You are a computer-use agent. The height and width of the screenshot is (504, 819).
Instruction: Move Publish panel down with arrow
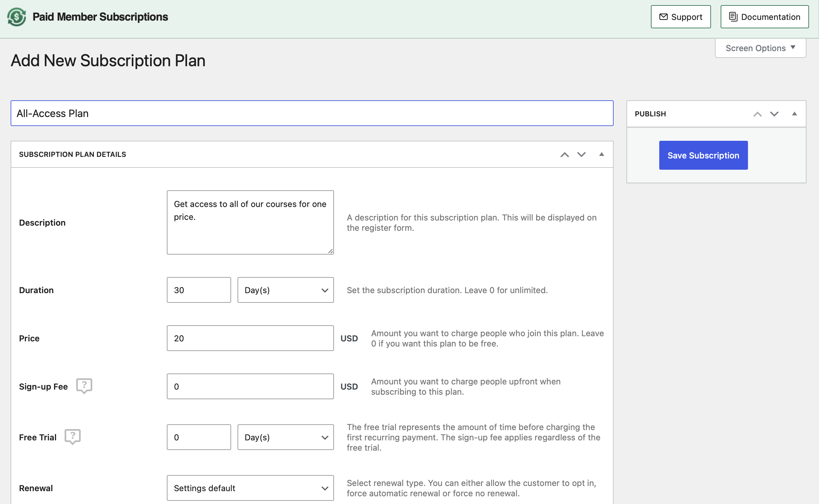coord(774,114)
